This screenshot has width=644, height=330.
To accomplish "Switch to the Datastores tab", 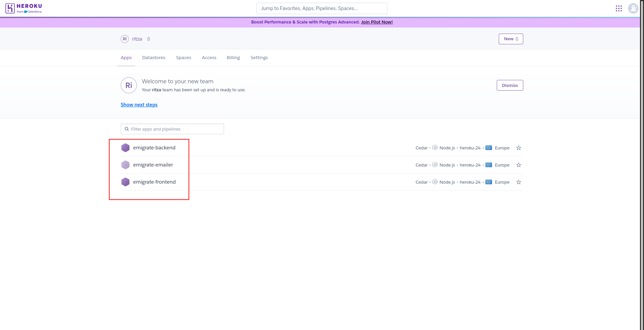I will click(x=154, y=57).
